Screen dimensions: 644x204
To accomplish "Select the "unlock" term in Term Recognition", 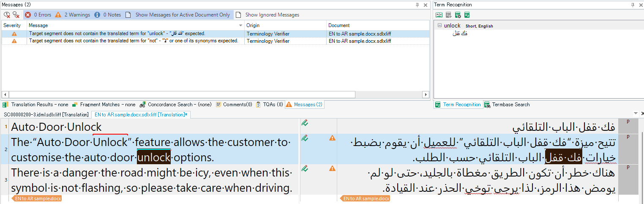I will point(452,25).
